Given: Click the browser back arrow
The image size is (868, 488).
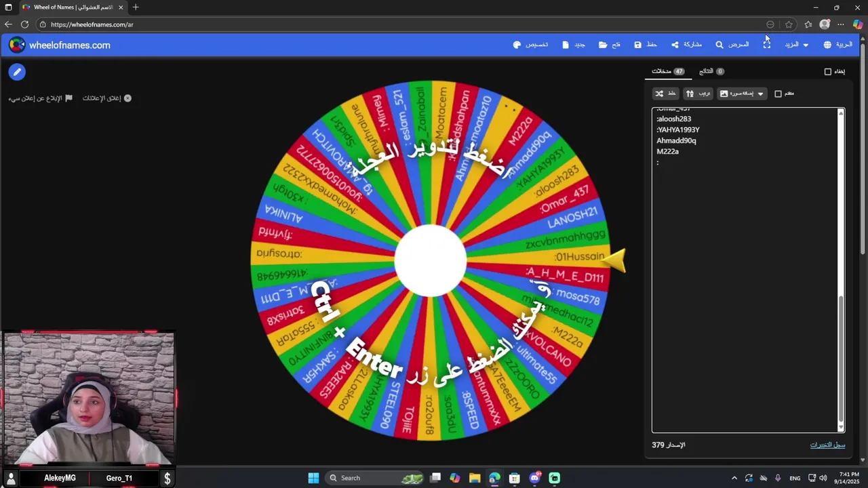Looking at the screenshot, I should pyautogui.click(x=8, y=24).
